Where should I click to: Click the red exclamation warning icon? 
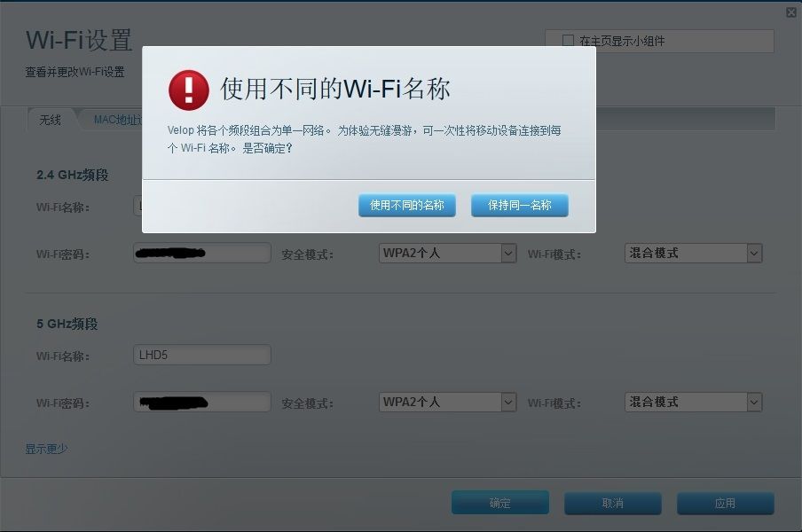[x=189, y=90]
